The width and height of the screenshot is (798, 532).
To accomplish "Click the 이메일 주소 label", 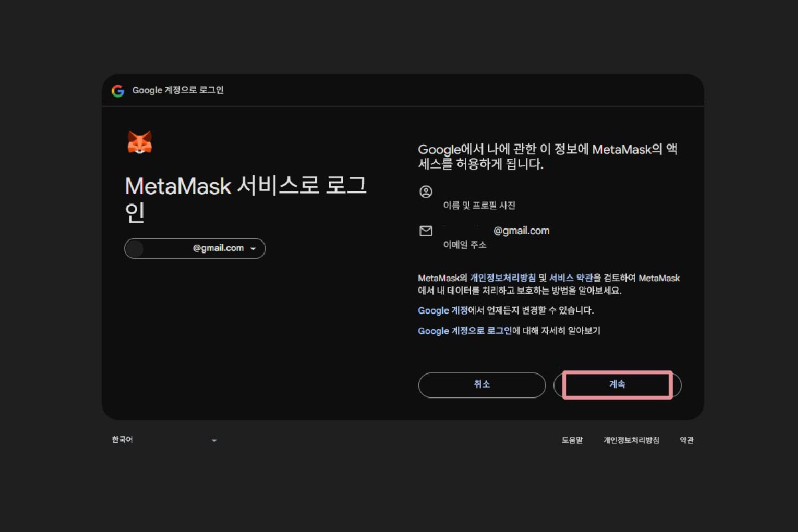I will (x=465, y=245).
